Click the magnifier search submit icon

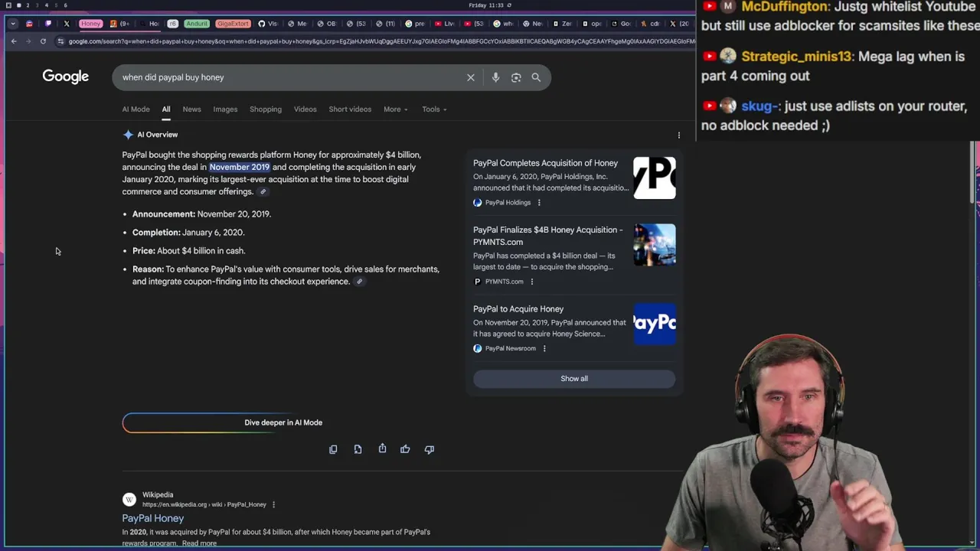click(536, 77)
